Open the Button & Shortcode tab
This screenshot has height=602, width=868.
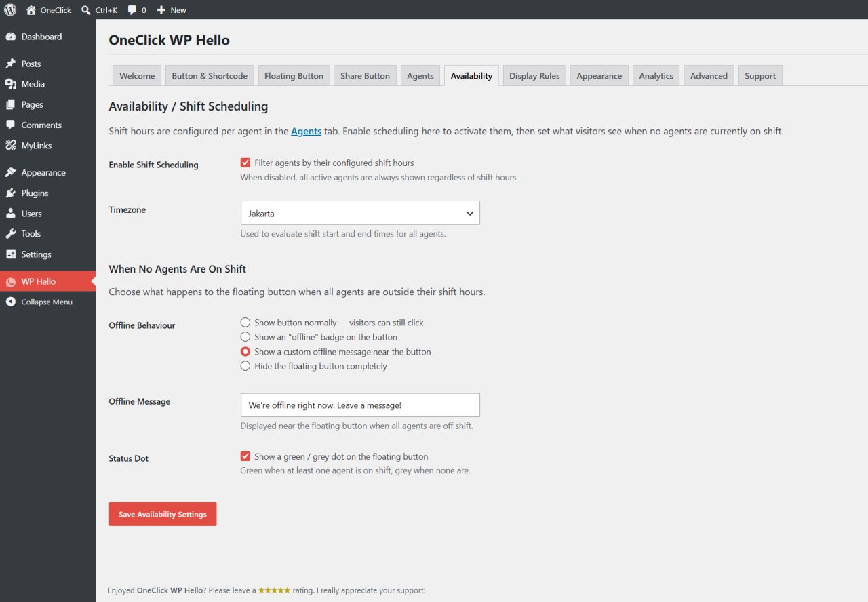pos(210,76)
